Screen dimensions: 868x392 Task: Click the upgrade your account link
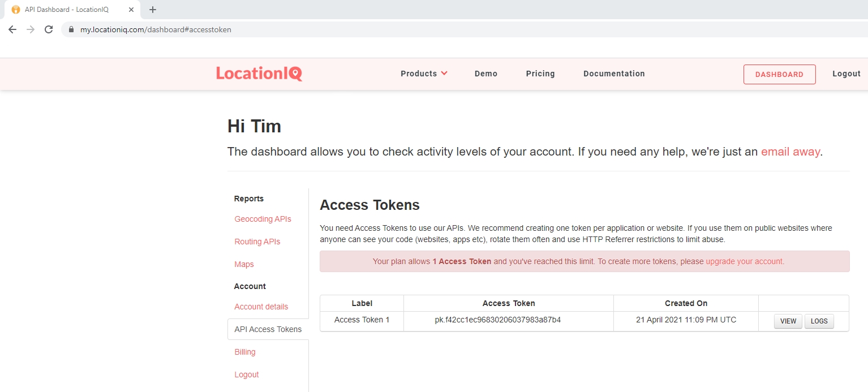743,261
